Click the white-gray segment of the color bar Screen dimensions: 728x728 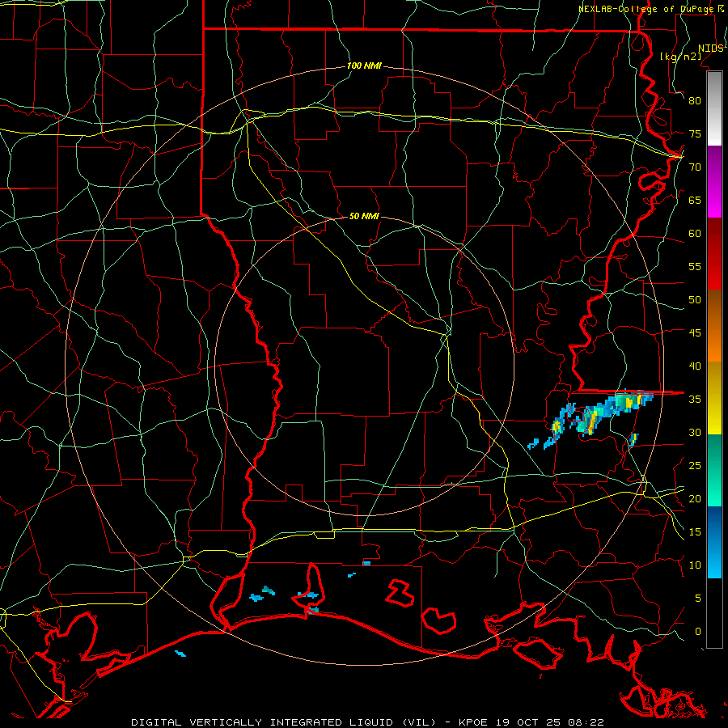click(714, 108)
